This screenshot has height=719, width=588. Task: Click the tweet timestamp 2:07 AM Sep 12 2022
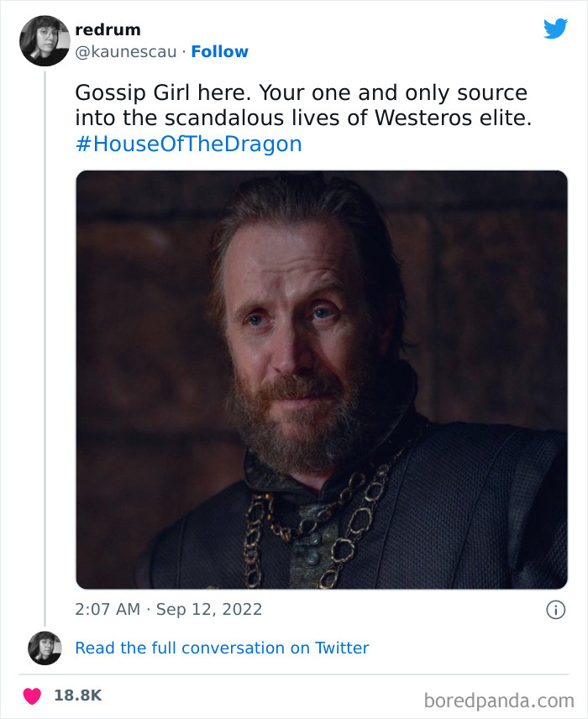click(166, 608)
